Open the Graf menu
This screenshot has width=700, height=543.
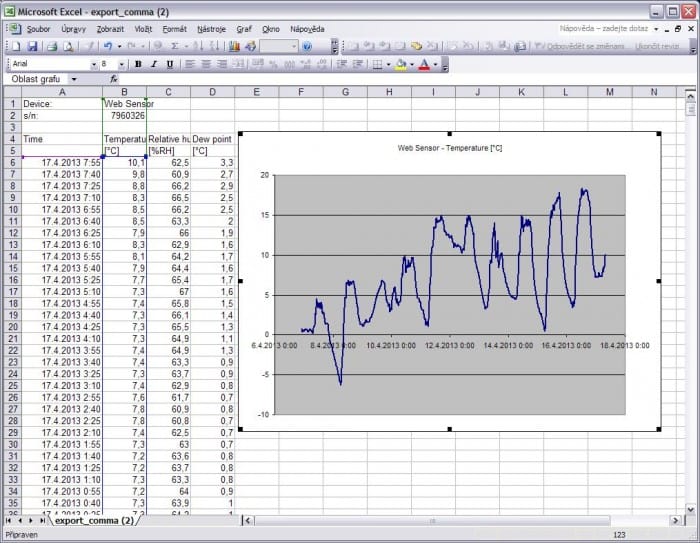[x=244, y=29]
